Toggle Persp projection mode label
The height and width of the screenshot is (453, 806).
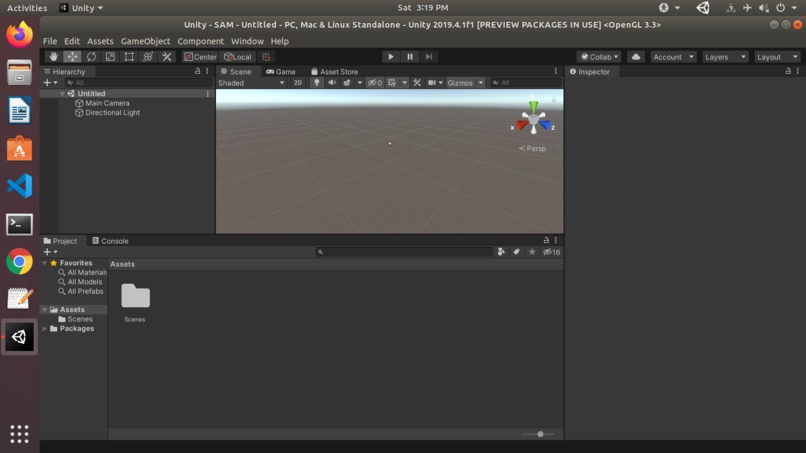(x=533, y=149)
